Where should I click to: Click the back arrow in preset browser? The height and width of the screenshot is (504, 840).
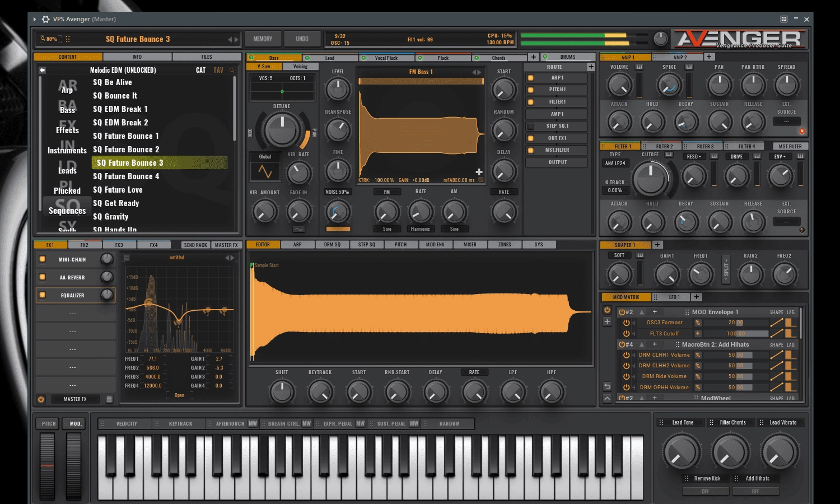pyautogui.click(x=42, y=70)
